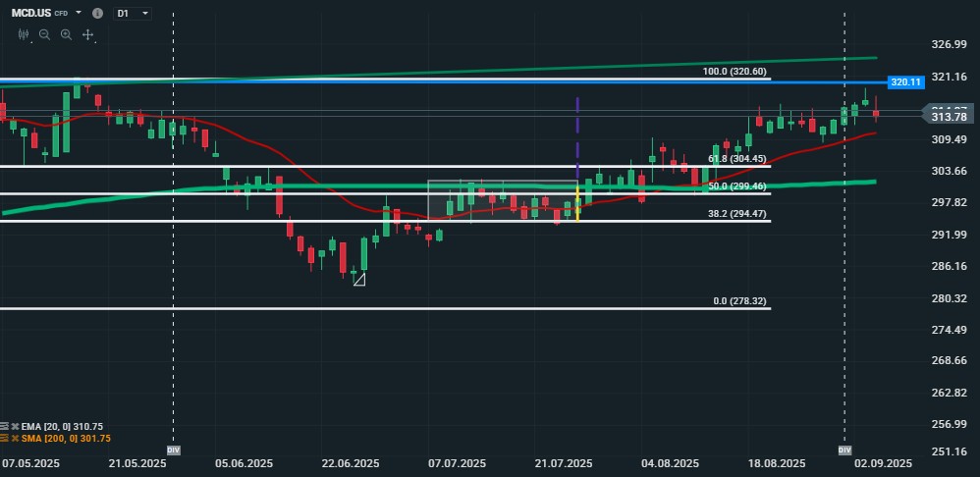The image size is (980, 477).
Task: Remove the EMA indicator with its X icon
Action: (16, 426)
